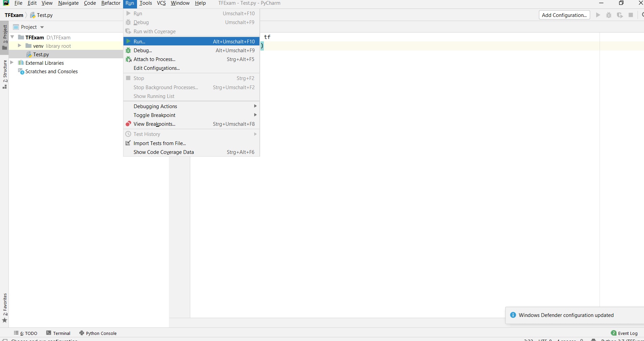Viewport: 644px width, 341px height.
Task: Expand the Toggle Breakpoint submenu
Action: 191,115
